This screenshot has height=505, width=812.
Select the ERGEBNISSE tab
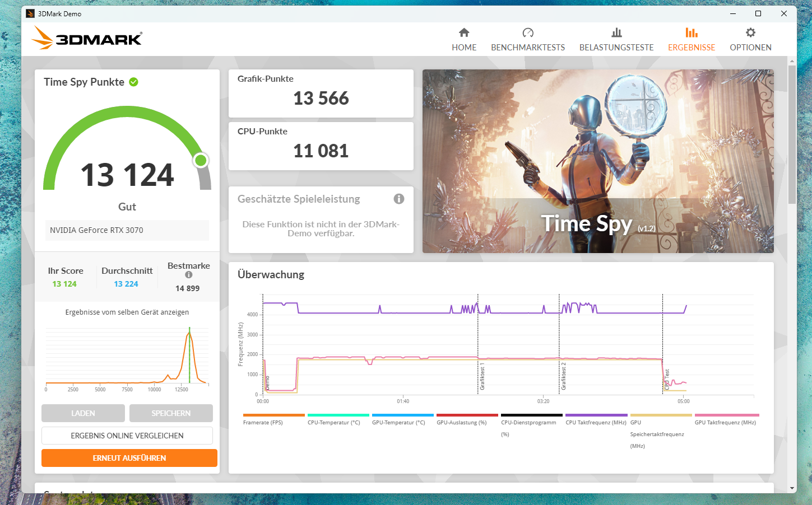click(692, 39)
